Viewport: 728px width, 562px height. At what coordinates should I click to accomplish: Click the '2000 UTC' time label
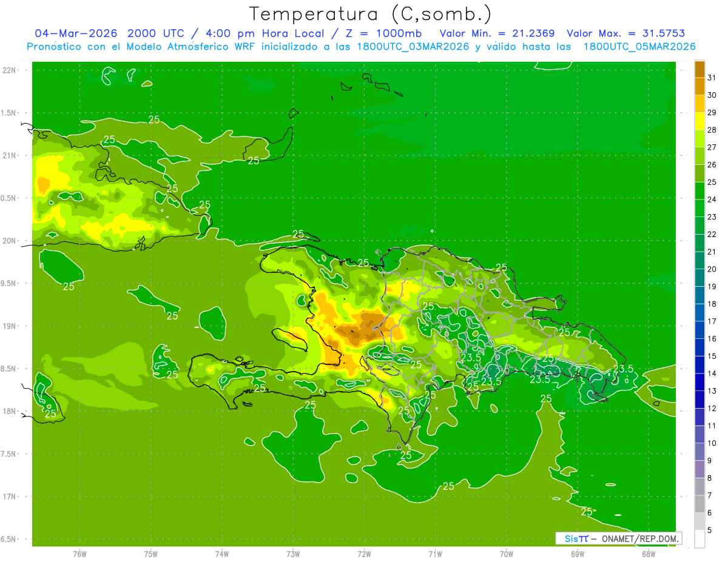(x=157, y=33)
